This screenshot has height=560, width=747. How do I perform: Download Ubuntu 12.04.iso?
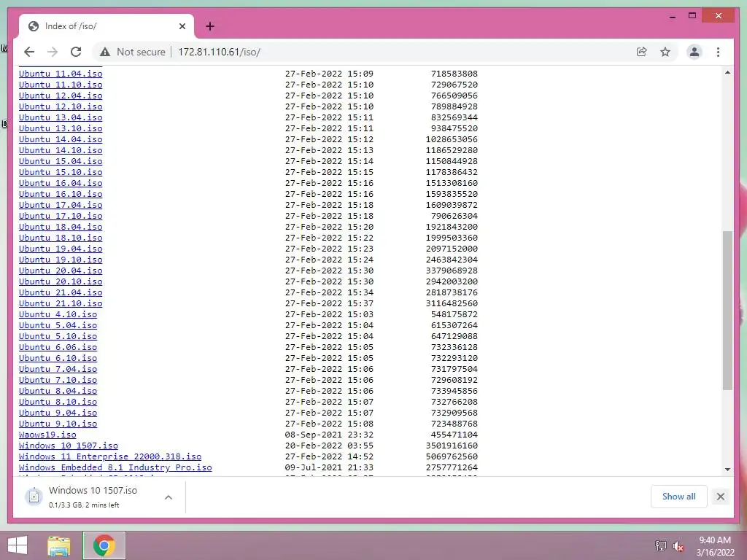coord(61,96)
